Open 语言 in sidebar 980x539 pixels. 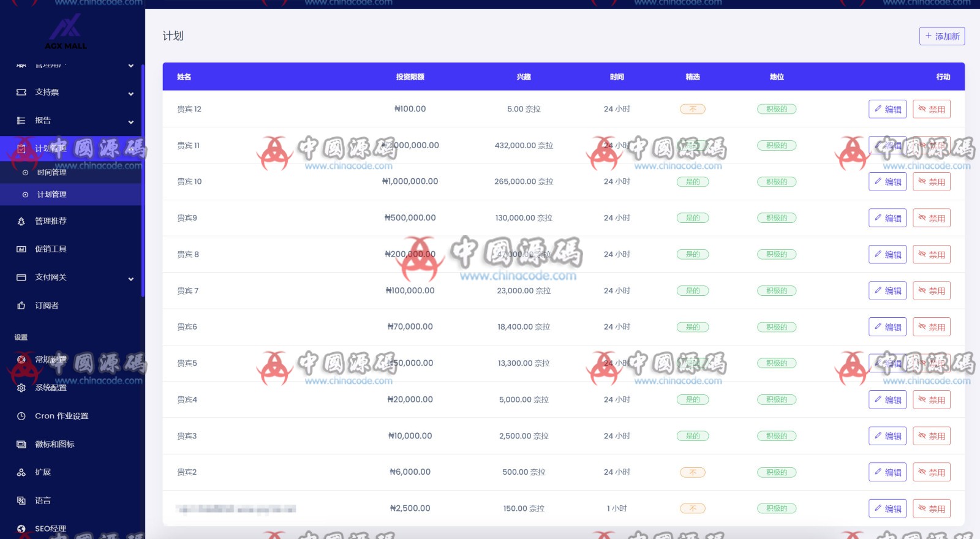(x=70, y=500)
